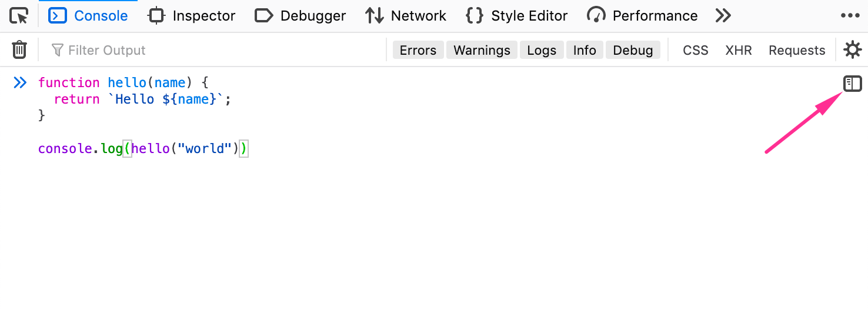This screenshot has height=312, width=868.
Task: Toggle the Debug filter
Action: pos(633,51)
